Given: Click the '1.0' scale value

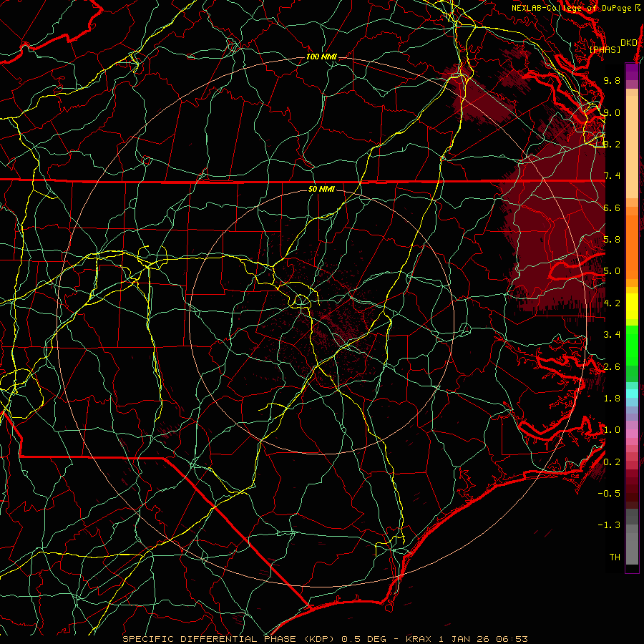Looking at the screenshot, I should (612, 430).
